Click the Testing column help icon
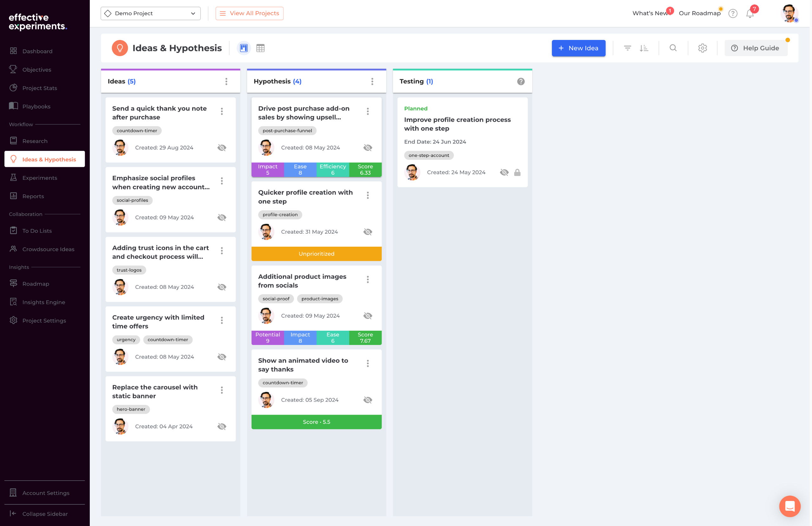The width and height of the screenshot is (812, 526). 521,81
